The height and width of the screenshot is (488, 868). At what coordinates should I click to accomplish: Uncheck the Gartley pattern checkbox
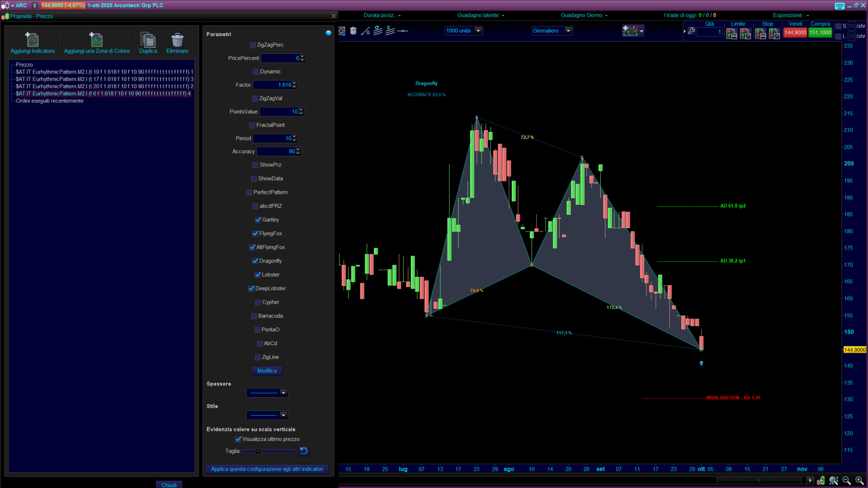258,220
